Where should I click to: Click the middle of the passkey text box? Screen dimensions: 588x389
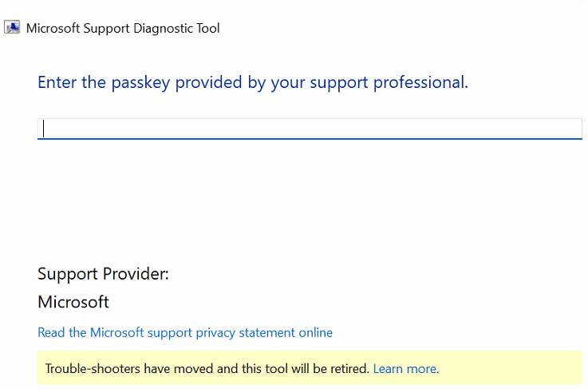coord(310,129)
